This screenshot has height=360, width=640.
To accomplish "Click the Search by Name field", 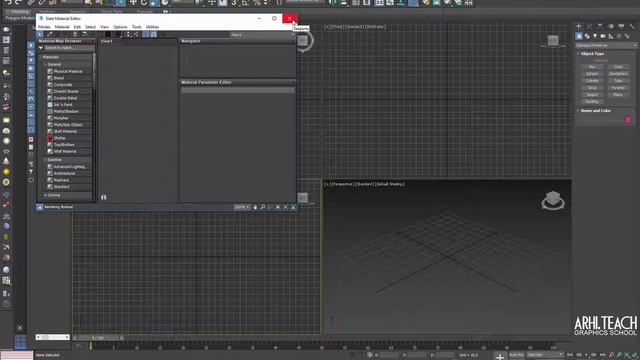I will click(x=69, y=48).
